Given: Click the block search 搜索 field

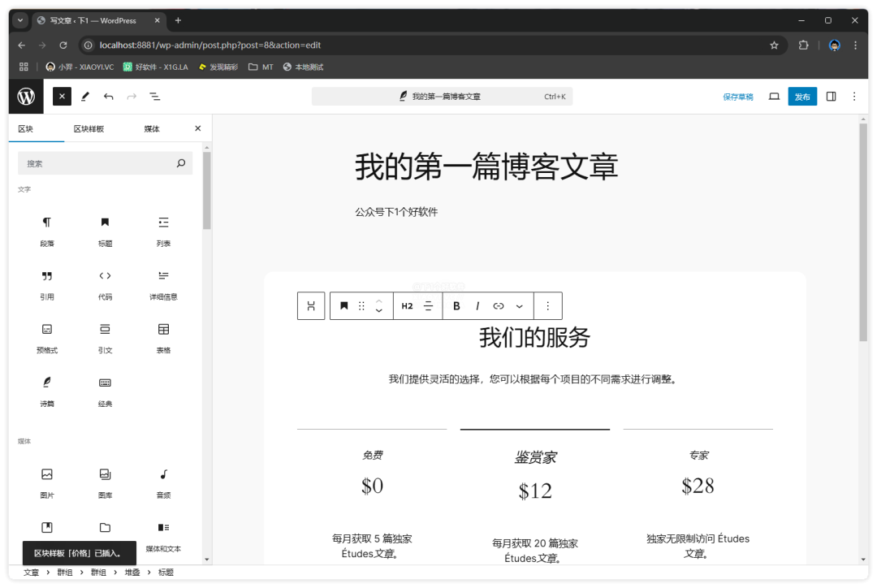Looking at the screenshot, I should coord(97,163).
